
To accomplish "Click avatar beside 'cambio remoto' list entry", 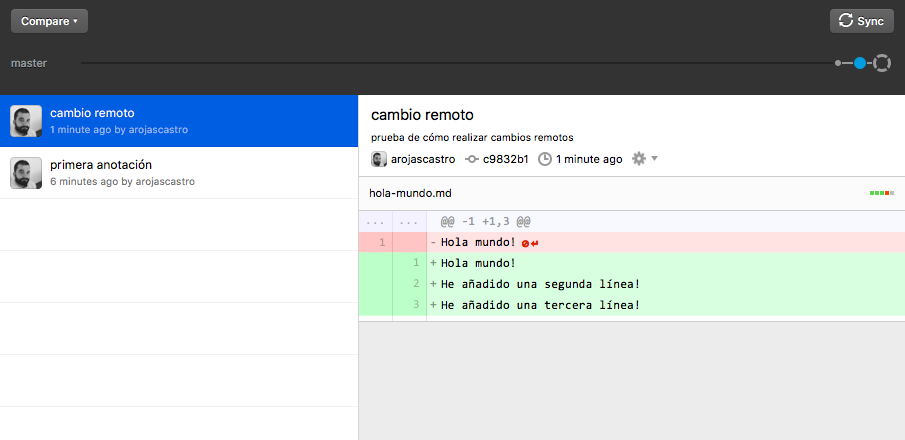I will click(x=26, y=121).
